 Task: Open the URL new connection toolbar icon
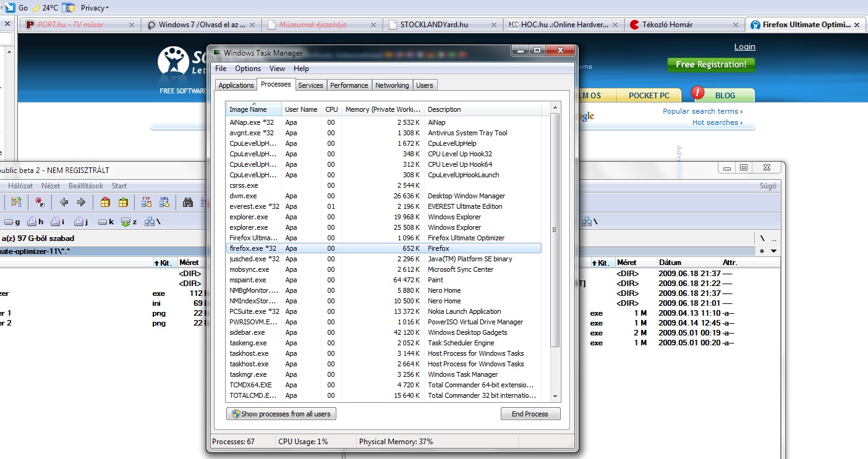point(164,202)
